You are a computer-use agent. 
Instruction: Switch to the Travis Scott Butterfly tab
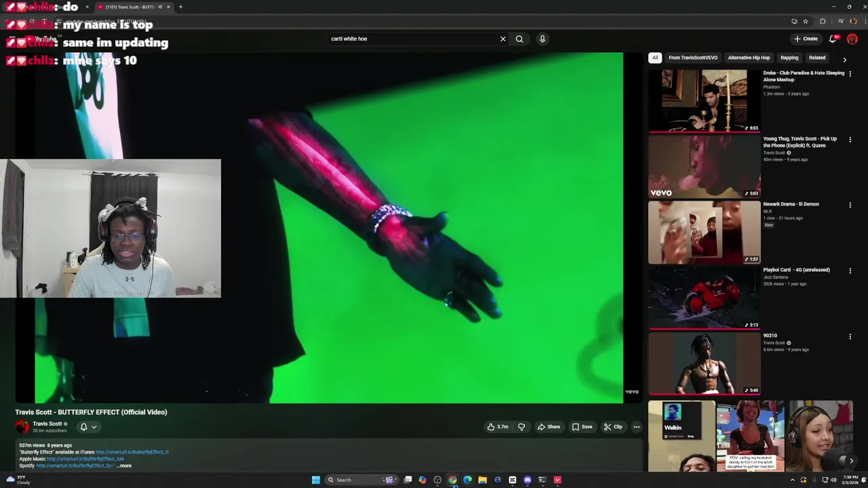click(133, 7)
